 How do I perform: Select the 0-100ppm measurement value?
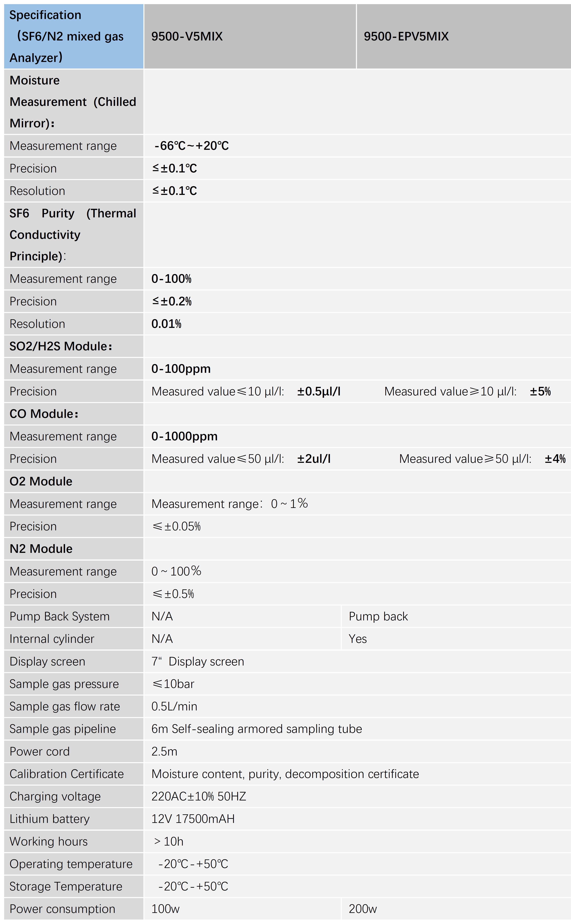pyautogui.click(x=181, y=369)
